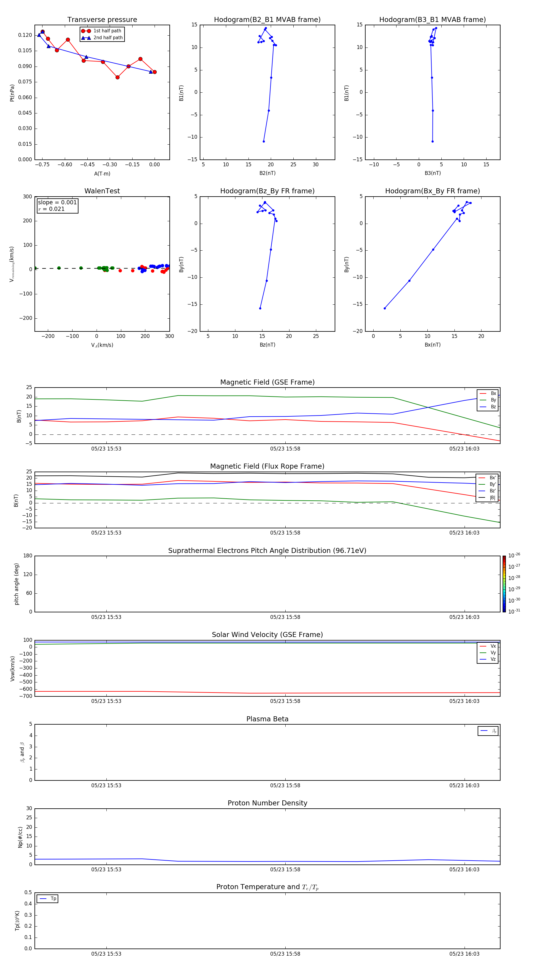The width and height of the screenshot is (535, 980).
Task: Click the "Np(#/cc)" y-axis label
Action: [20, 837]
